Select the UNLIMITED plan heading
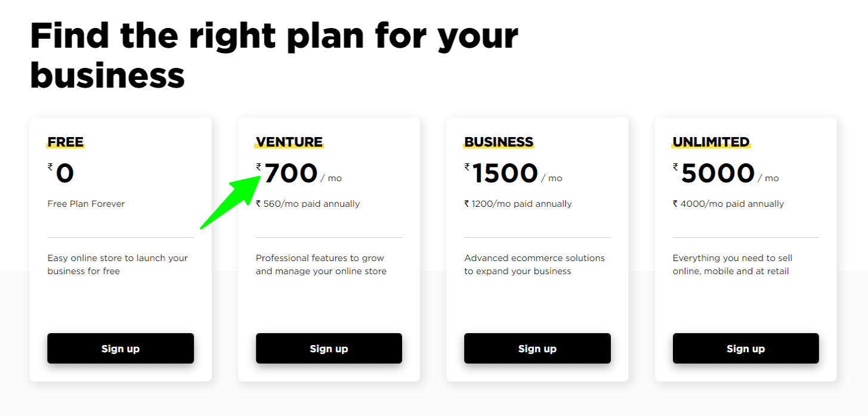This screenshot has height=416, width=868. tap(711, 142)
